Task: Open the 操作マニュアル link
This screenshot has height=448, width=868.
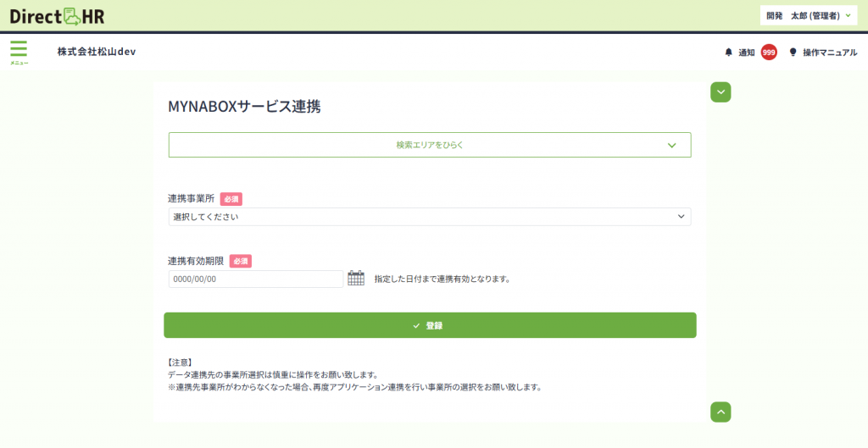Action: coord(830,53)
